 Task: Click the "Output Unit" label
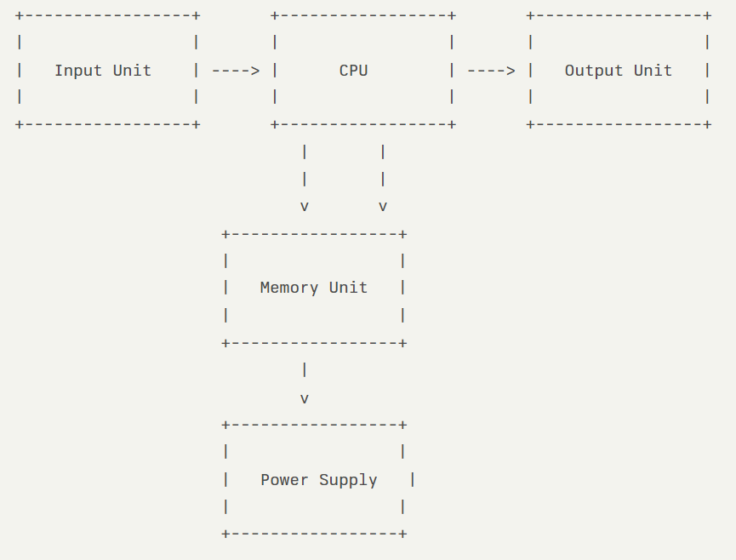click(618, 71)
